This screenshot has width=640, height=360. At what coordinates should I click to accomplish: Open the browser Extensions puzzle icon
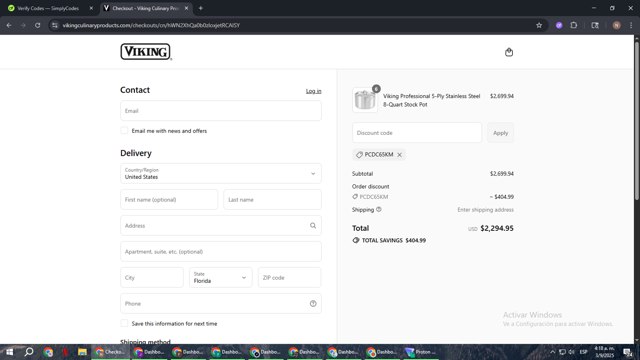point(573,25)
